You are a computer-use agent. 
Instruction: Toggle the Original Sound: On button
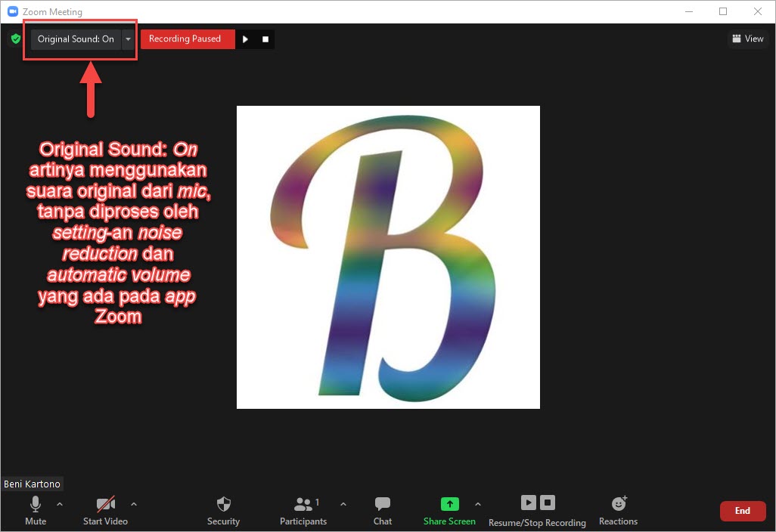click(76, 39)
